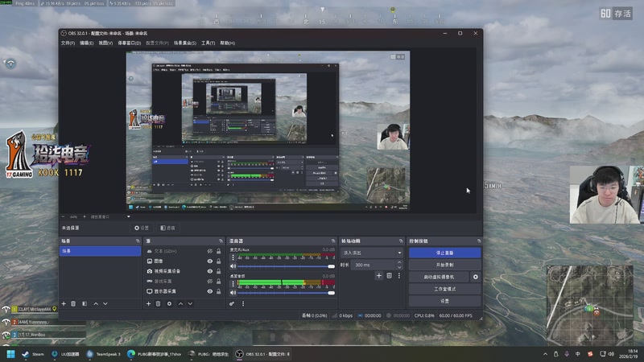Add a new source with the plus icon
This screenshot has width=644, height=362.
(x=148, y=304)
